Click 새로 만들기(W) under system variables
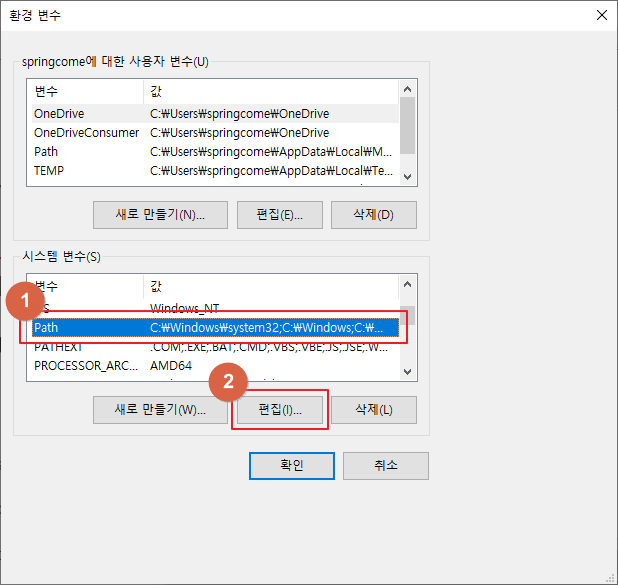This screenshot has height=585, width=618. (x=160, y=409)
